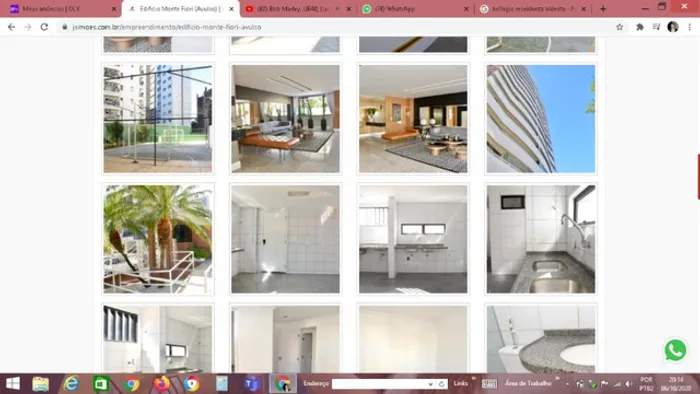700x394 pixels.
Task: Open the sports court photo thumbnail
Action: (158, 118)
